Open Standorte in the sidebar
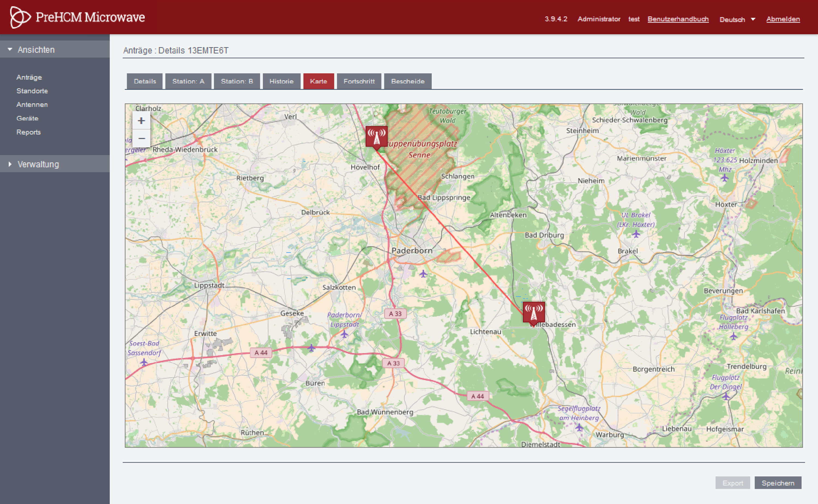 tap(32, 91)
